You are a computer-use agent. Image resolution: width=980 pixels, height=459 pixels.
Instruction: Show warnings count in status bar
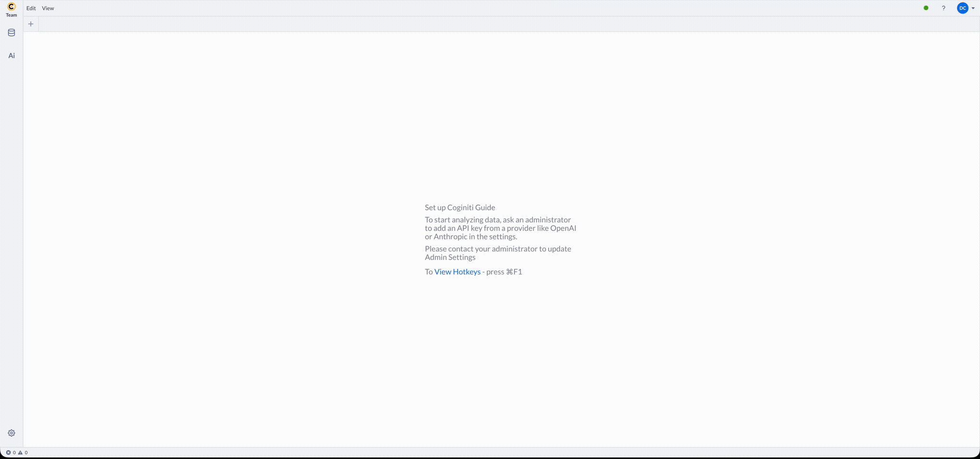pos(22,452)
